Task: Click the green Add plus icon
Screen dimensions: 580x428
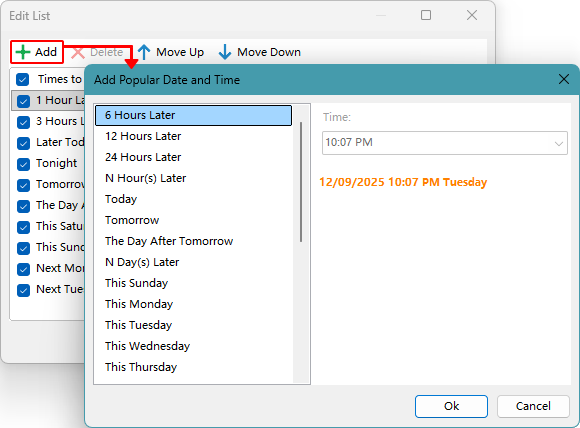Action: [x=23, y=52]
